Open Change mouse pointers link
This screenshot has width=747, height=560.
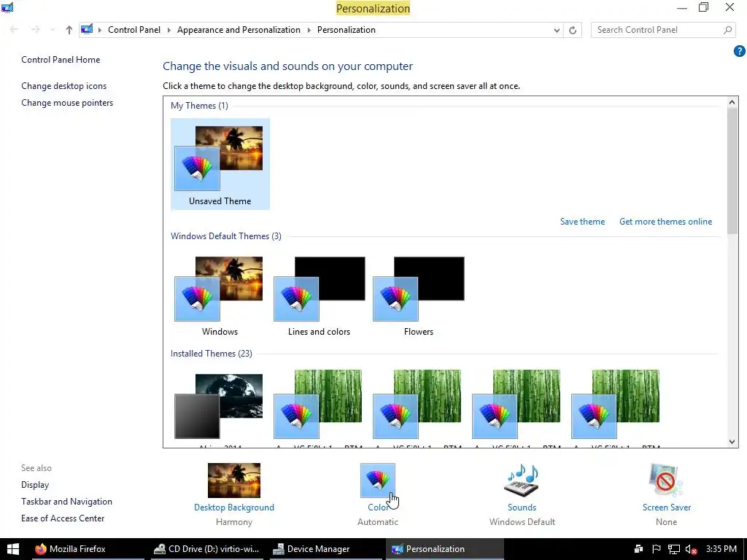[x=67, y=102]
